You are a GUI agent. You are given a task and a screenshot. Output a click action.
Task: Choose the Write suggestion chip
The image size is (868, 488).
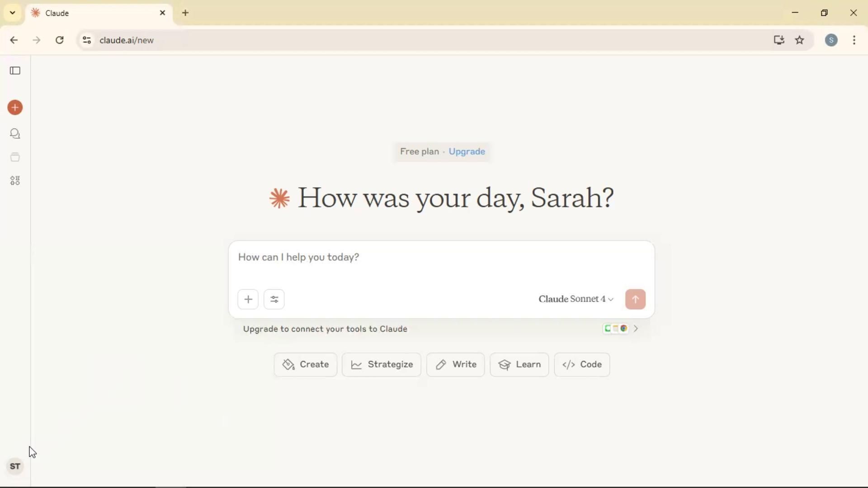[455, 365]
